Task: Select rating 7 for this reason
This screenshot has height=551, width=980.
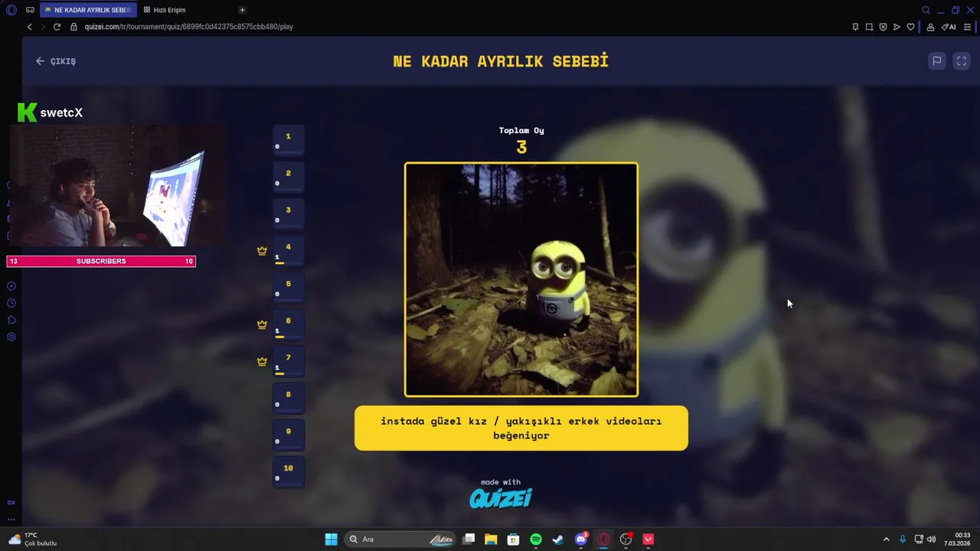Action: (289, 361)
